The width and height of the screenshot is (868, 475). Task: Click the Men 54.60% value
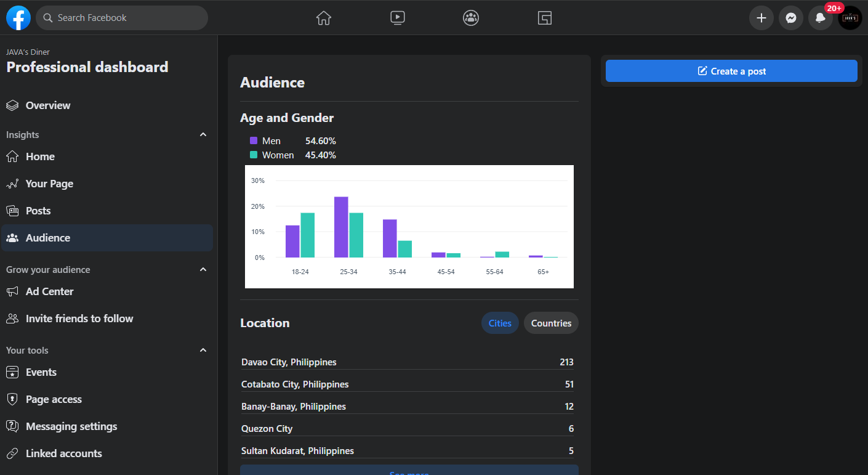321,140
